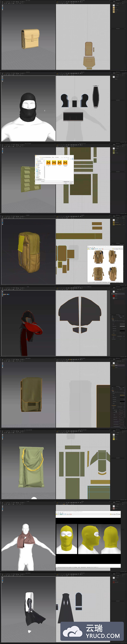This screenshot has width=127, height=644.
Task: Click the file name field in file dialog
Action: [53, 182]
